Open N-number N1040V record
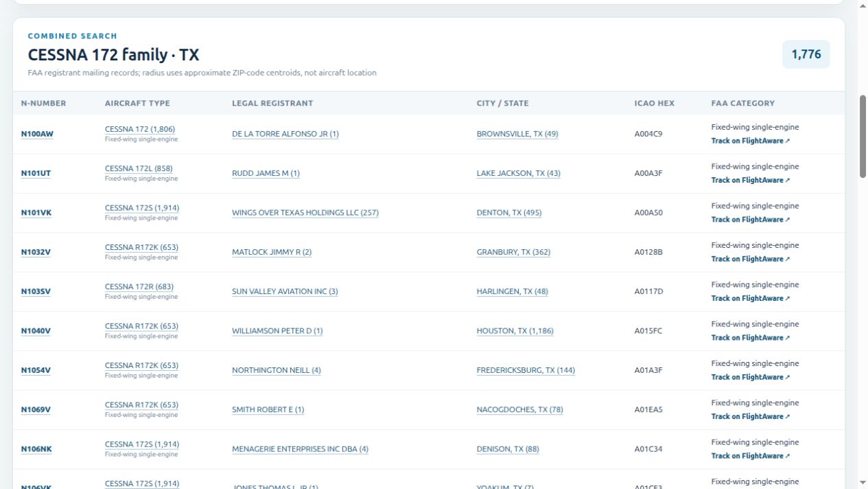 coord(36,331)
